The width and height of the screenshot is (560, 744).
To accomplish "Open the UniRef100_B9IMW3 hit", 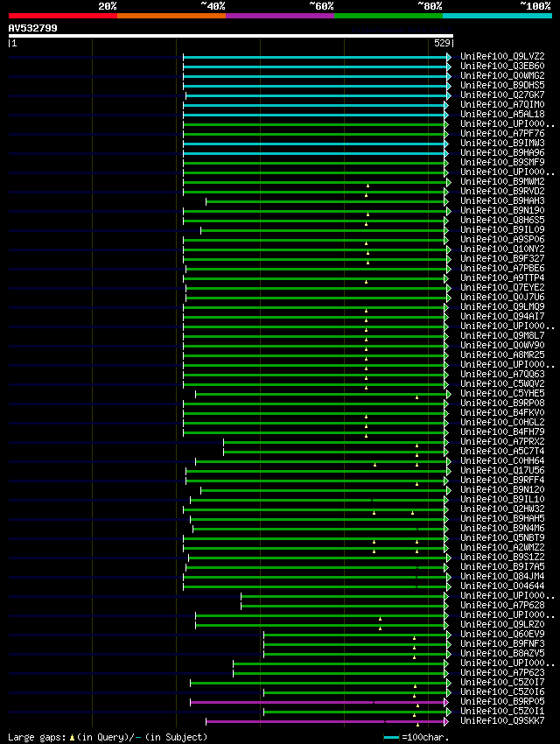I will tap(502, 143).
